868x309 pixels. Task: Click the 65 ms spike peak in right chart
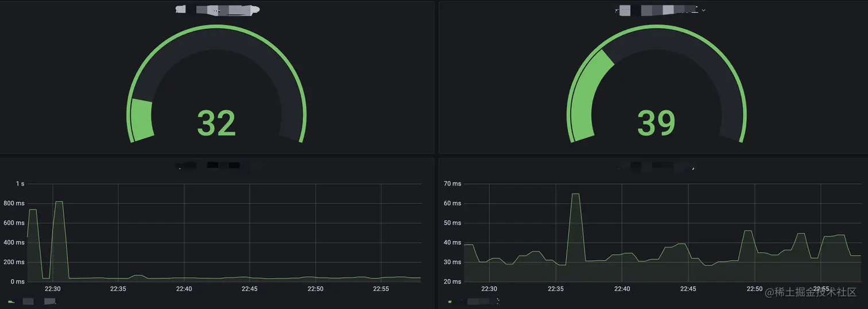tap(576, 194)
